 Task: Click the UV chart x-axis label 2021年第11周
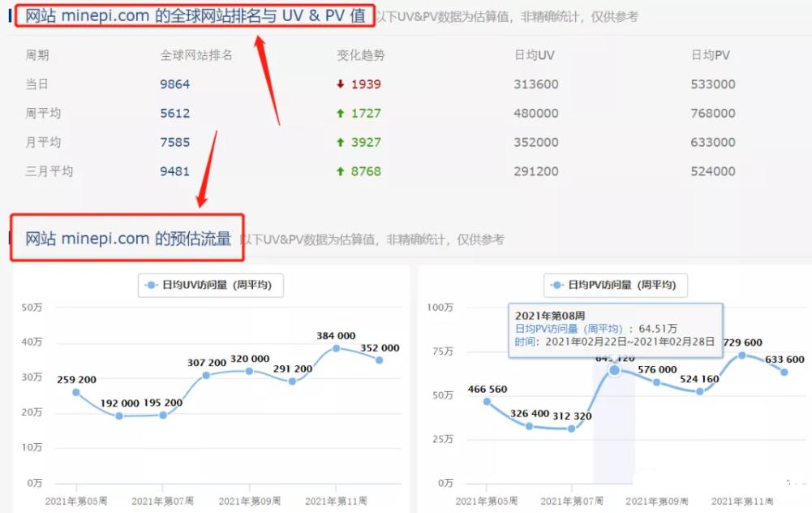coord(336,501)
